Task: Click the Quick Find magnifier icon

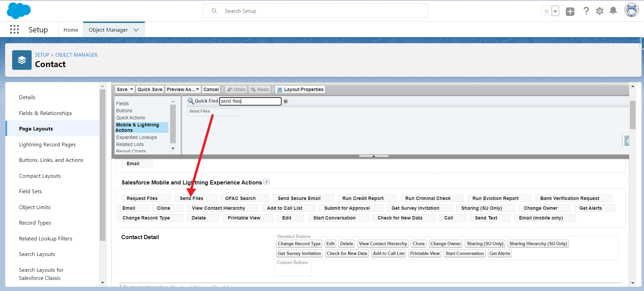Action: coord(191,101)
